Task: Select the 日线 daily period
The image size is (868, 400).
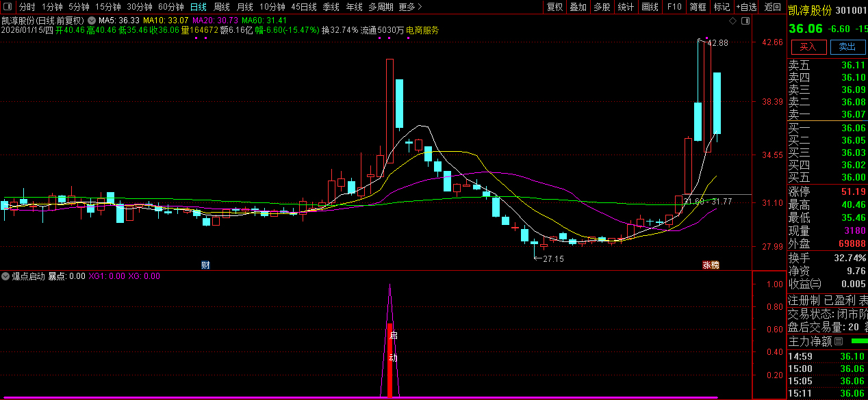Action: [198, 7]
